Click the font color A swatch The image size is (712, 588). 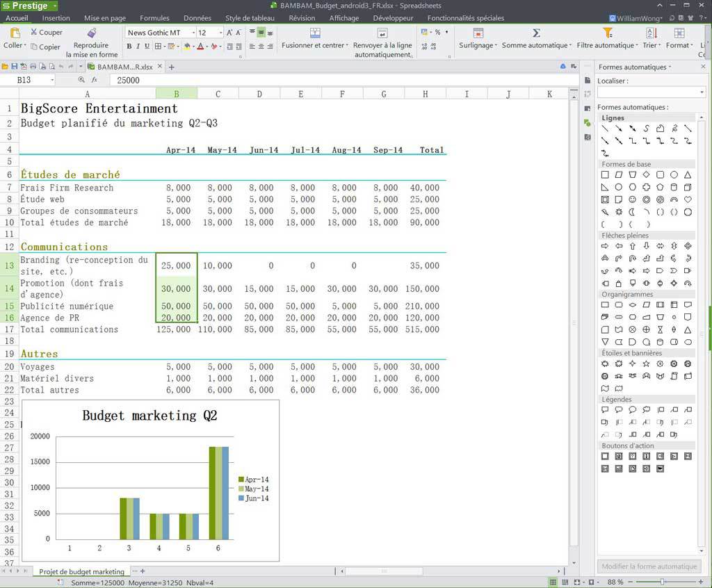200,47
